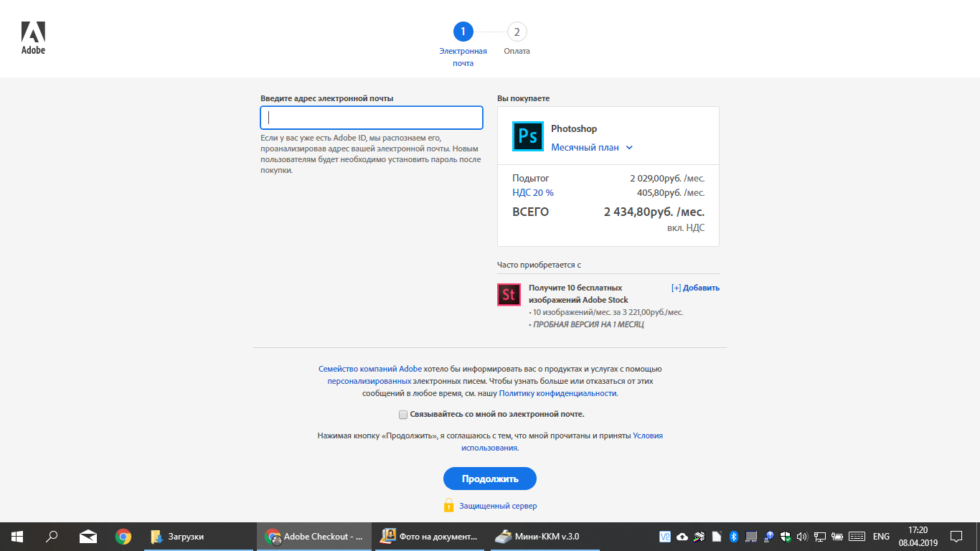Open the Месячный план dropdown

[592, 147]
